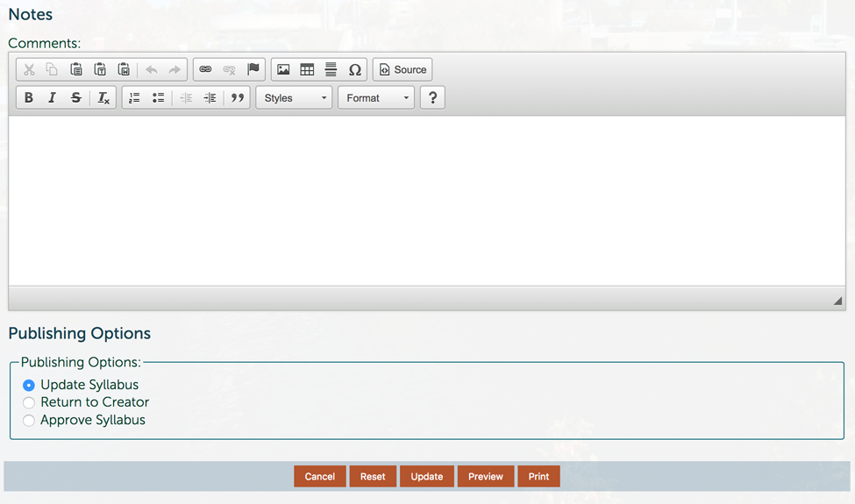Insert a numbered list

(134, 98)
